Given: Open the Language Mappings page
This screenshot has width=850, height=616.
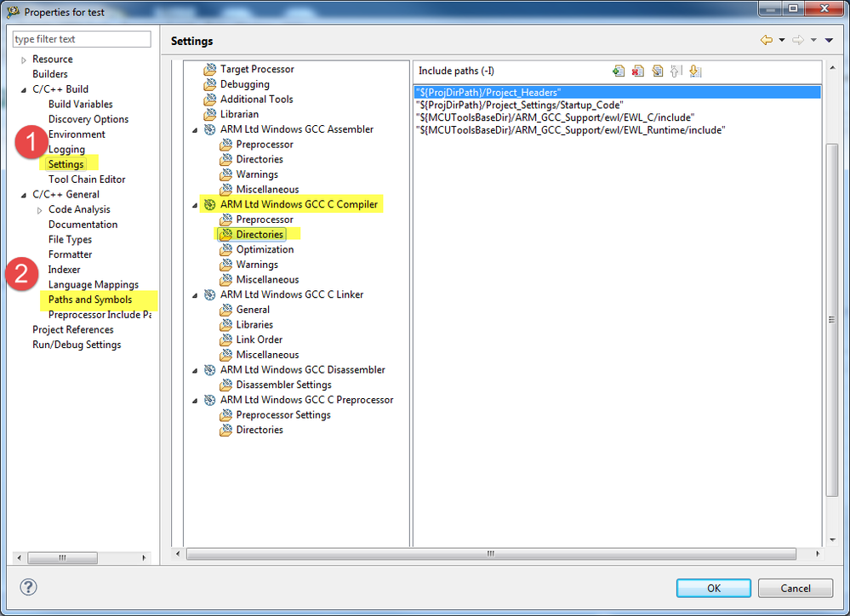Looking at the screenshot, I should click(94, 285).
